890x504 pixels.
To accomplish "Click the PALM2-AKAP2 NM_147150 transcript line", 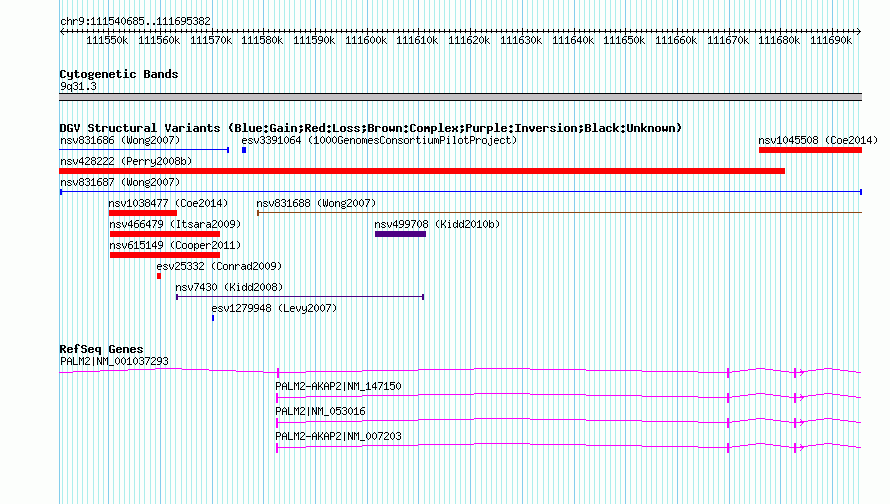I will click(569, 397).
